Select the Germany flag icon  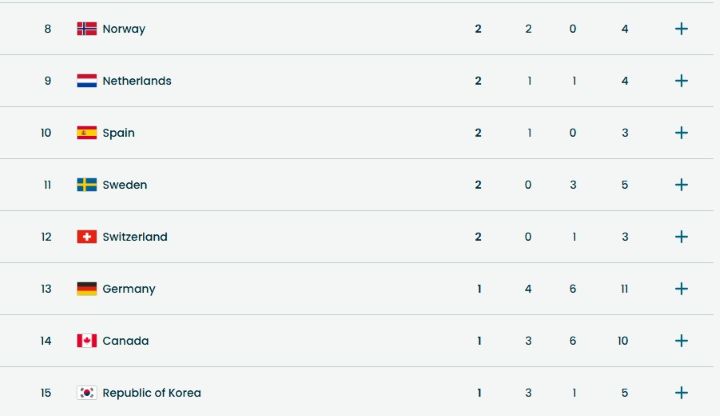point(87,289)
